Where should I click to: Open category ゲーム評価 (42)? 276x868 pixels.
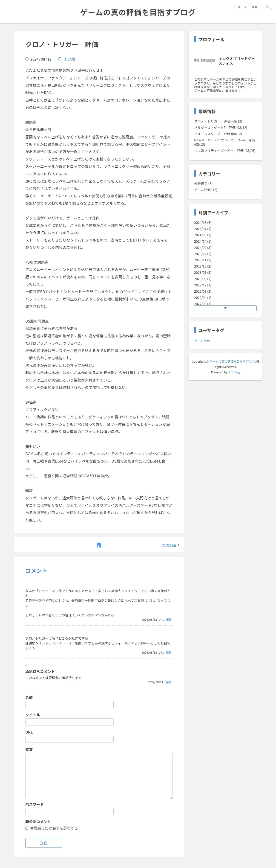pos(206,190)
